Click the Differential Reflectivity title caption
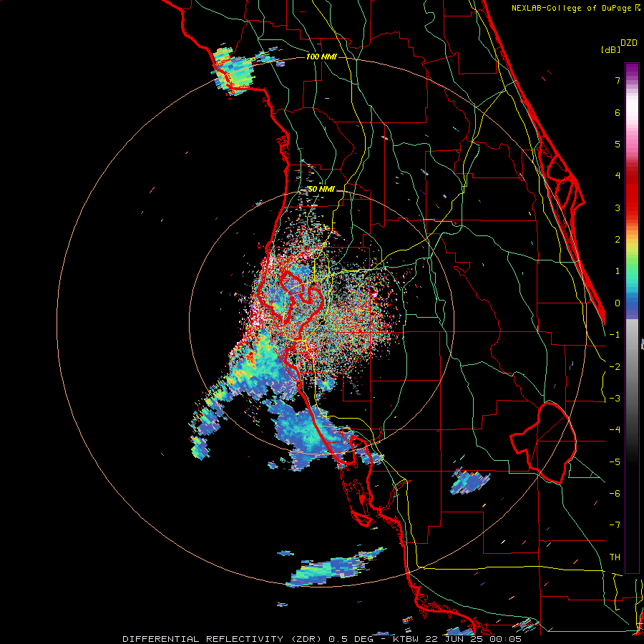The image size is (644, 644). pos(321,639)
